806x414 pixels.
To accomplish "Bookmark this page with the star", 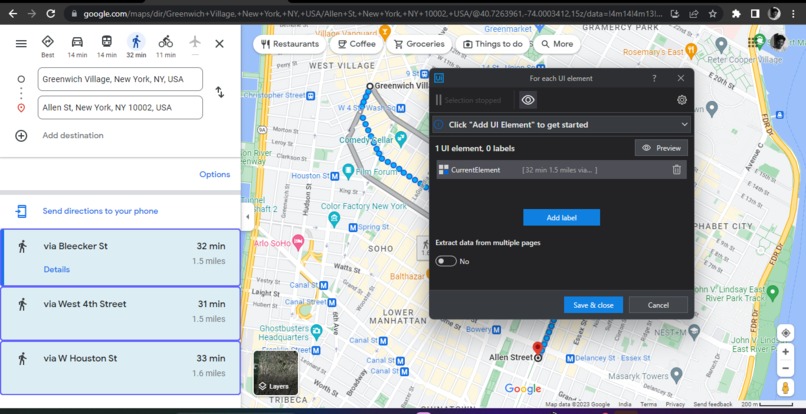I will 712,14.
